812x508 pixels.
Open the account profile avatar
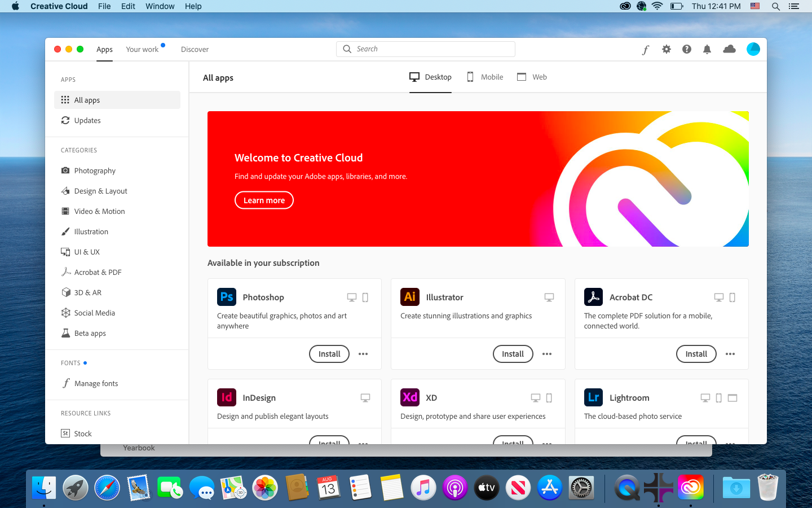[753, 49]
